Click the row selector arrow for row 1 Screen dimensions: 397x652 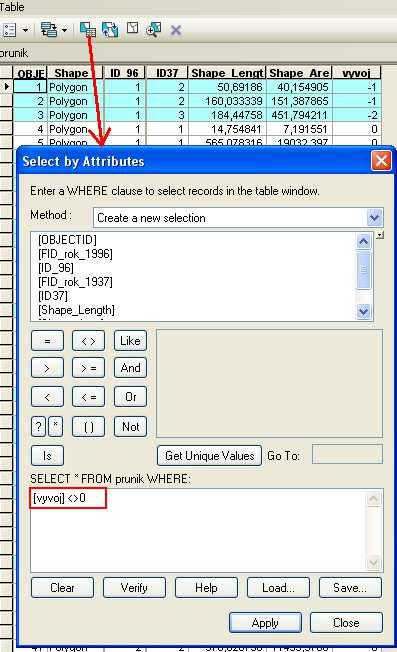[6, 87]
